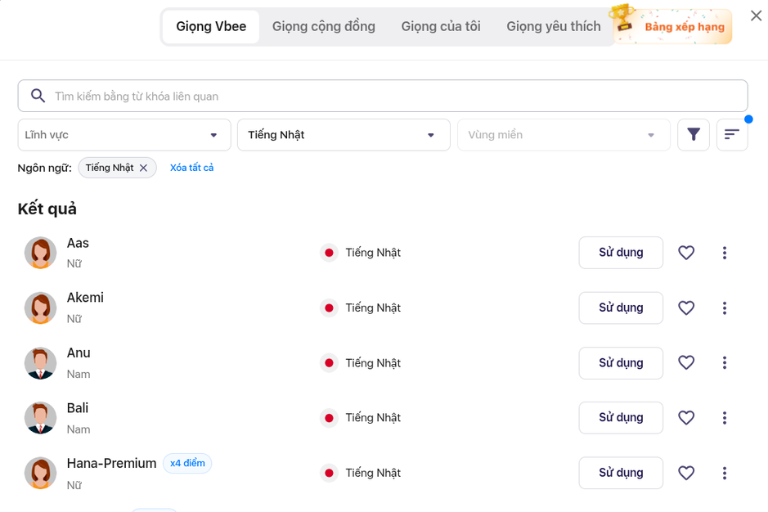Screen dimensions: 768x512
Task: Open more options for Akemi
Action: (724, 308)
